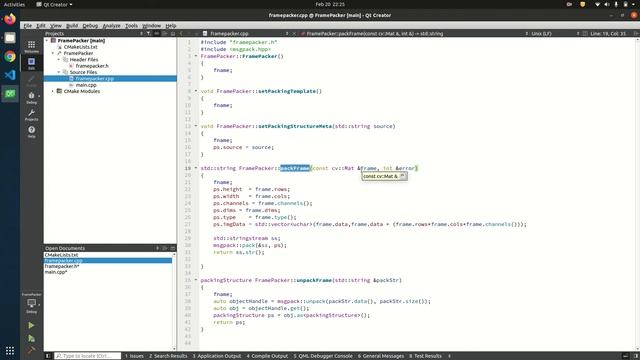Show Applications grid in dock
This screenshot has width=640, height=360.
[10, 351]
